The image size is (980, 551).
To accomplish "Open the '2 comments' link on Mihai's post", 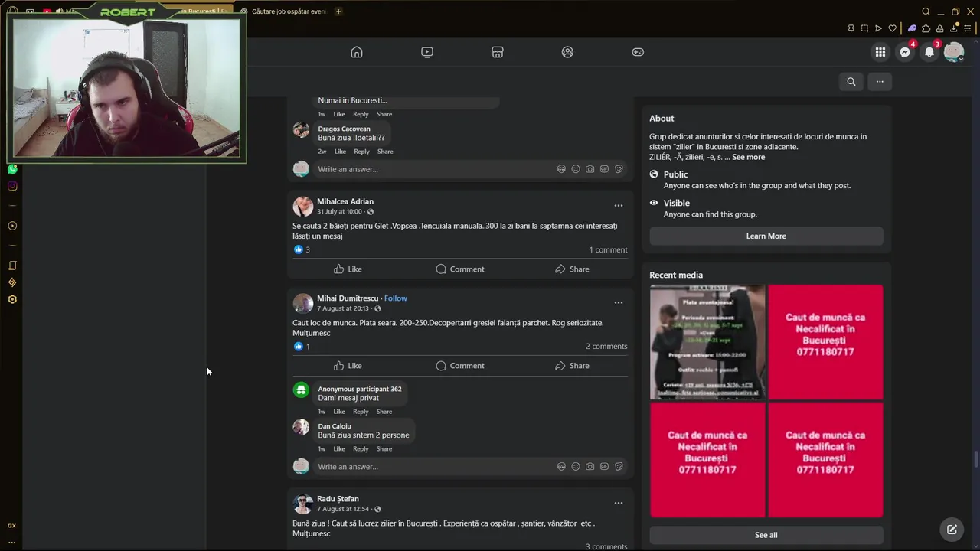I will point(606,346).
